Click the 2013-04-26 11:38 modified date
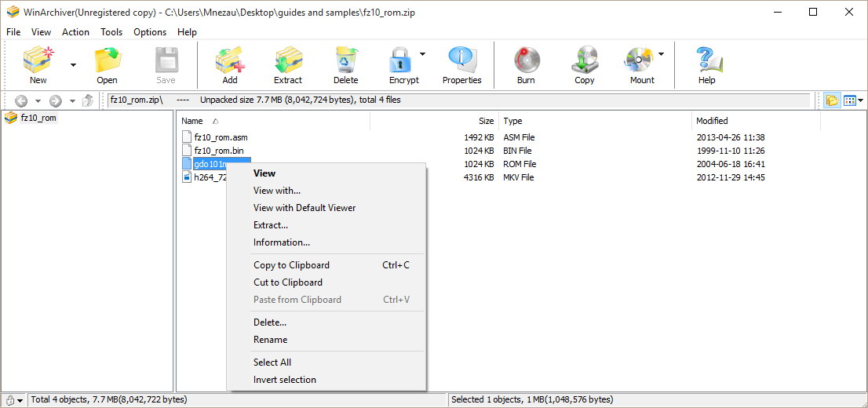Viewport: 868px width, 408px height. [x=731, y=137]
